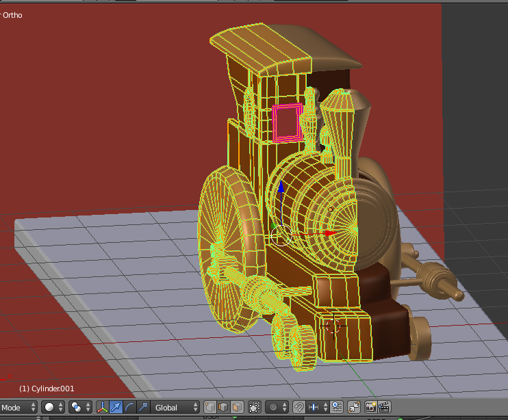Click the blue Z-axis manipulator arrow
The height and width of the screenshot is (420, 508).
coord(281,187)
